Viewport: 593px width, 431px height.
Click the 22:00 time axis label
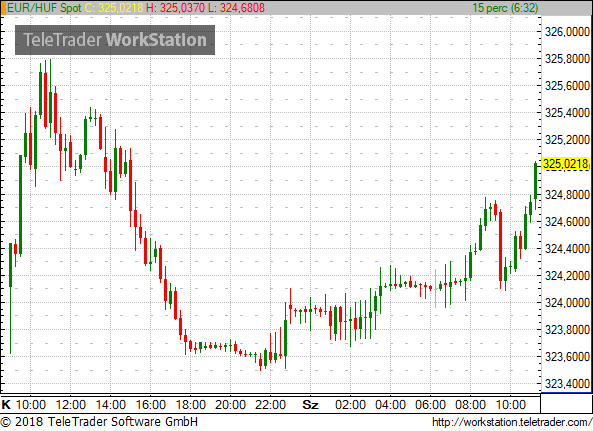pos(270,405)
